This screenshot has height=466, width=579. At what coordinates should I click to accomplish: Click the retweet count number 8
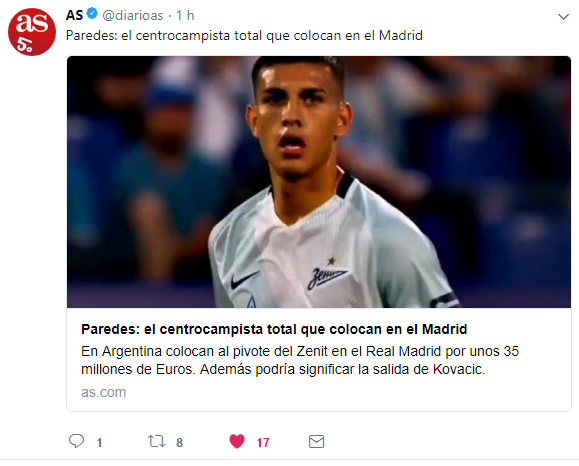179,442
